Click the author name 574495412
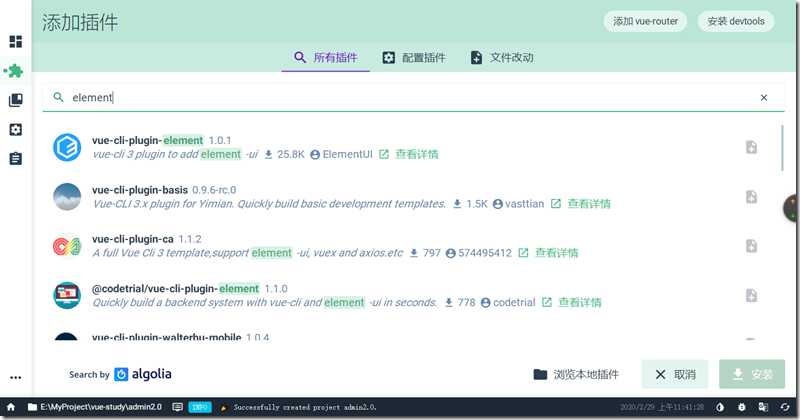Image resolution: width=800 pixels, height=420 pixels. pyautogui.click(x=485, y=253)
